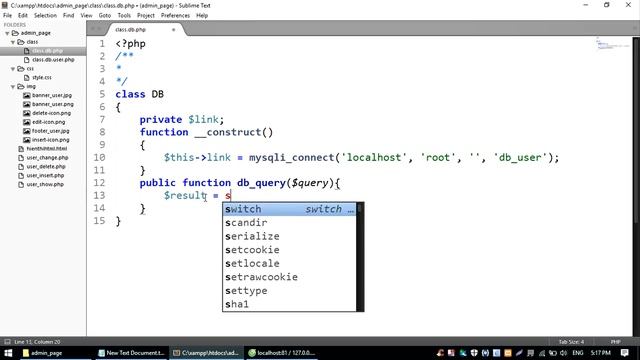640x360 pixels.
Task: Open insert-icon.png image
Action: (51, 140)
